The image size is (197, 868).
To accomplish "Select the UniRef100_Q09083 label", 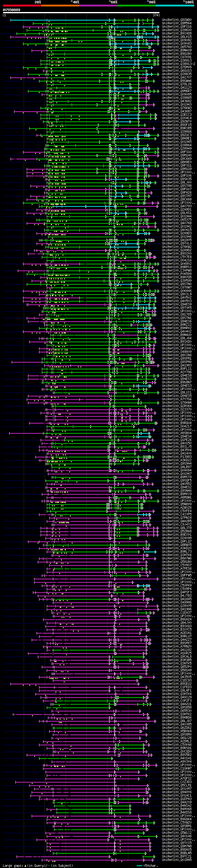I will pyautogui.click(x=177, y=43).
